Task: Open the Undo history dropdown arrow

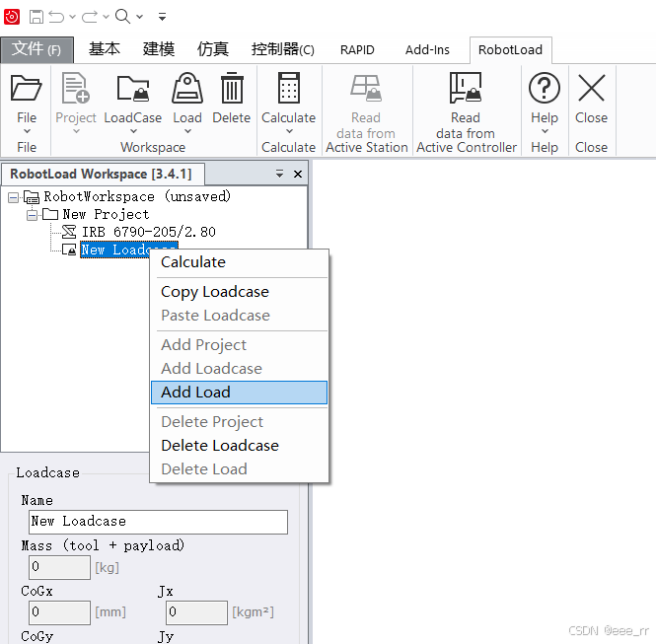Action: point(72,17)
